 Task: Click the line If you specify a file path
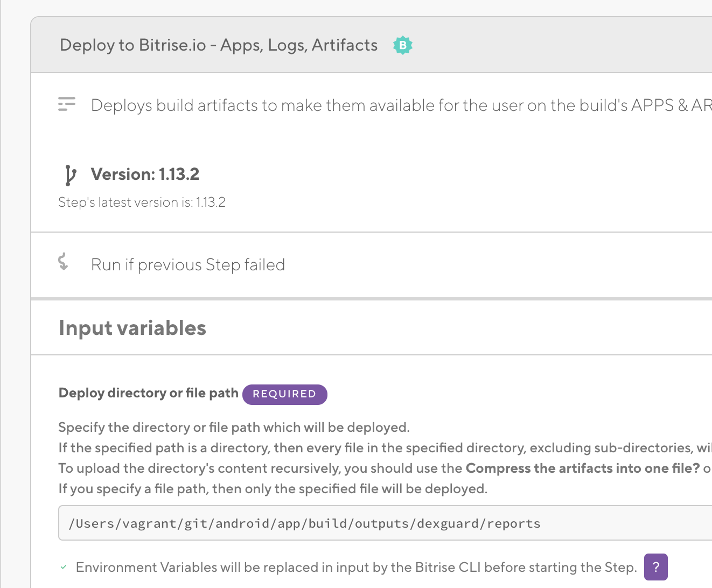point(273,489)
